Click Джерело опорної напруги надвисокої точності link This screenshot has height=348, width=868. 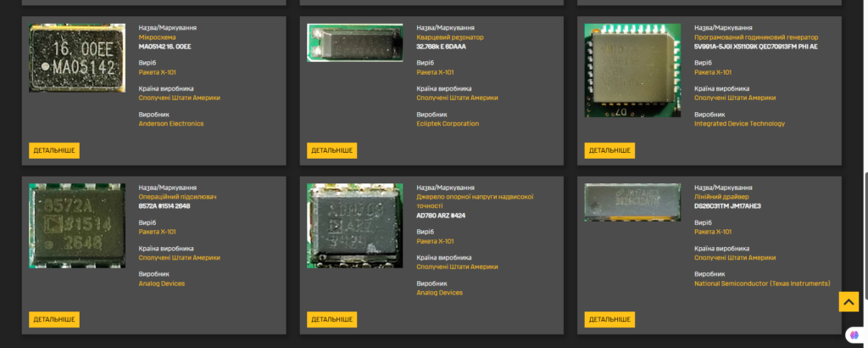pyautogui.click(x=475, y=201)
